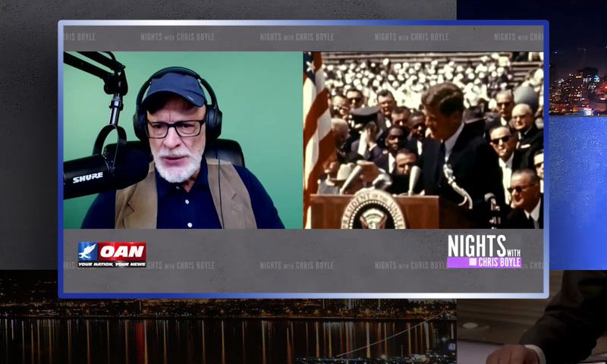Screen dimensions: 607x364
Task: Click the 'YOUR NATION, YOUR NEWS' tagline
Action: [112, 265]
